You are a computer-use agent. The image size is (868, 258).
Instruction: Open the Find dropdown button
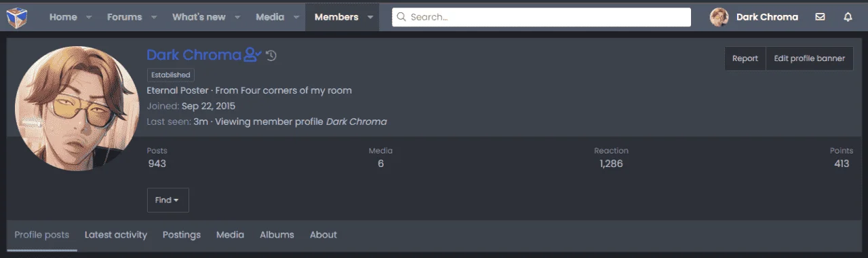167,200
